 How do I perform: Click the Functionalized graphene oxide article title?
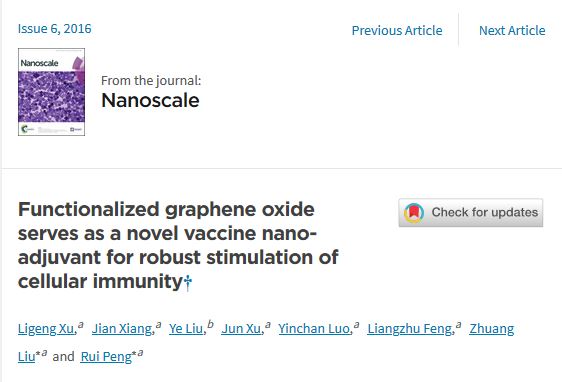(178, 245)
